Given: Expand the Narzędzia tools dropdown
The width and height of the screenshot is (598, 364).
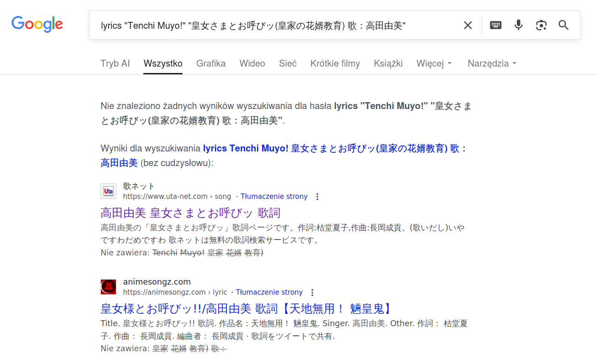Looking at the screenshot, I should (492, 63).
